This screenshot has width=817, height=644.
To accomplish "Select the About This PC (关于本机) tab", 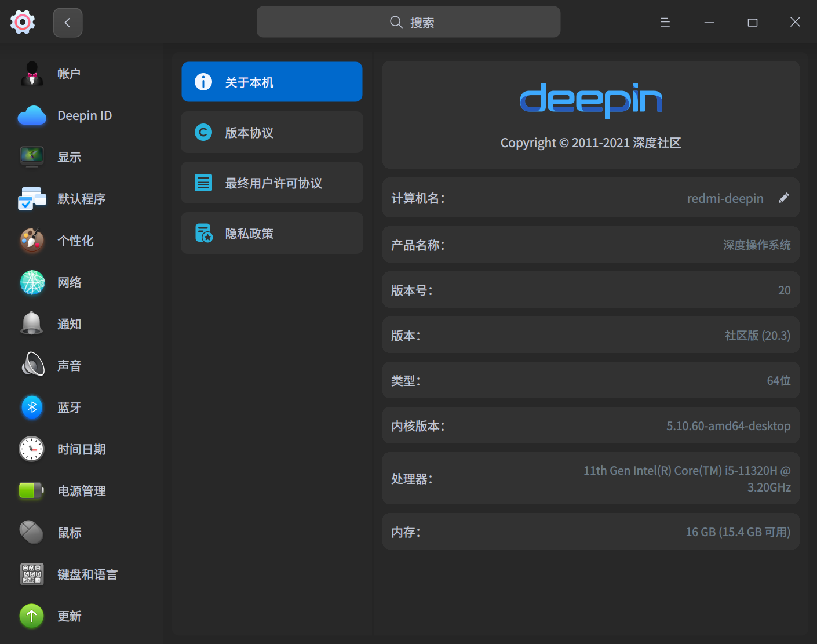I will click(x=272, y=82).
